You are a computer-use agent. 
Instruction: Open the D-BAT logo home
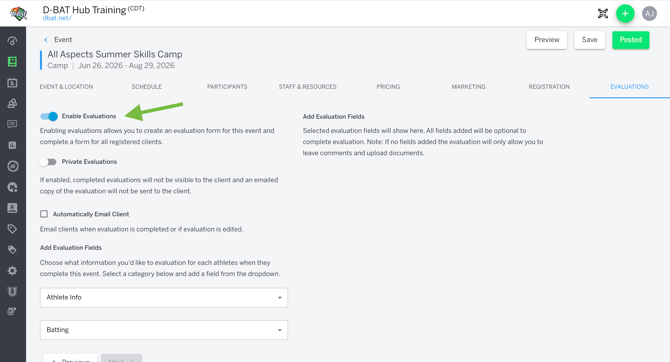pyautogui.click(x=19, y=13)
